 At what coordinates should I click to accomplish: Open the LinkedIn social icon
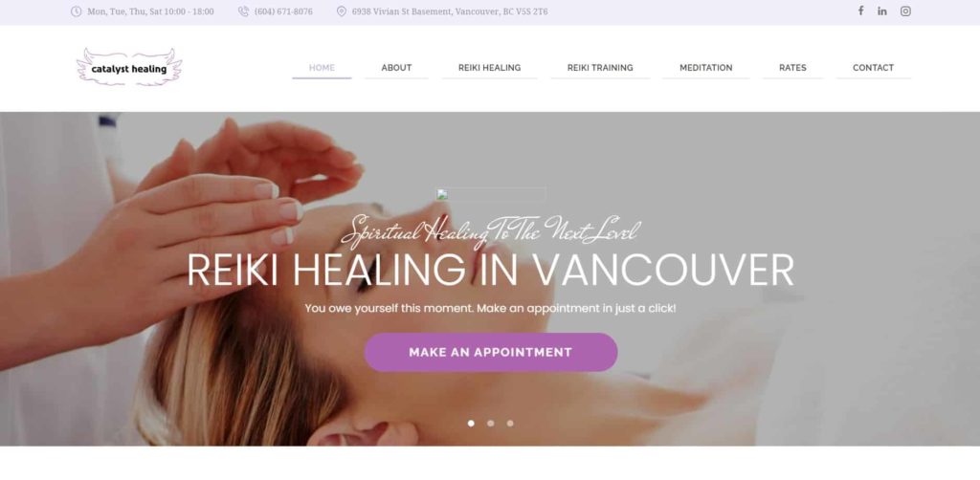coord(881,11)
